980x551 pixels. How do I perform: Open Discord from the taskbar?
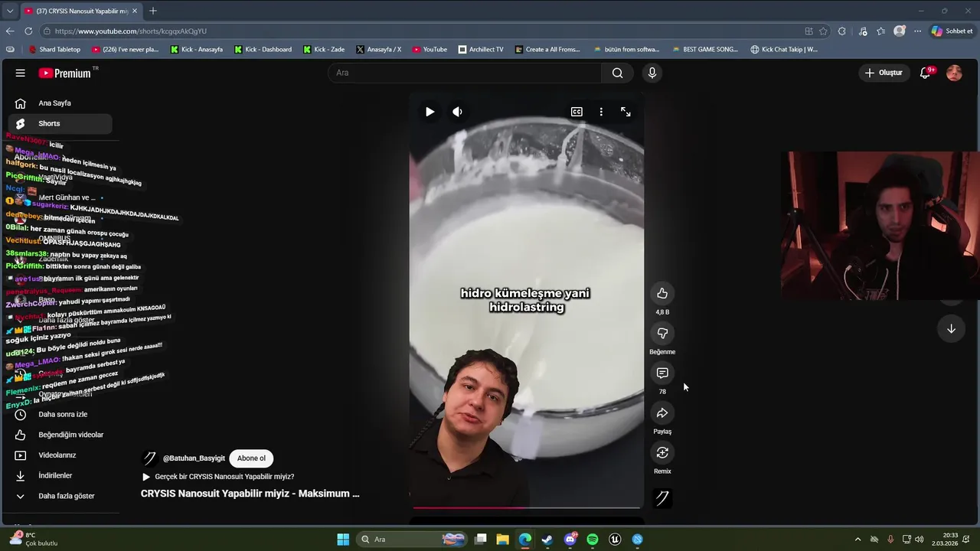(x=570, y=540)
